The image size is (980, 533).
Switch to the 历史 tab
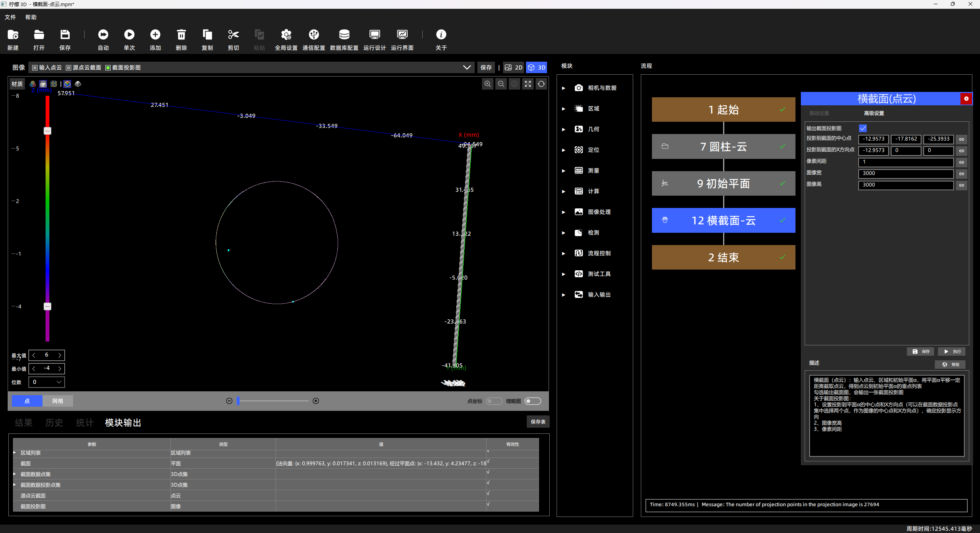point(54,422)
